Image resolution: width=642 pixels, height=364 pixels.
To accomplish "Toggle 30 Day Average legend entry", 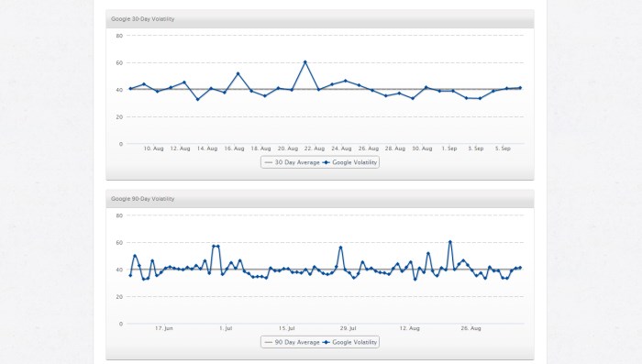I will click(x=292, y=162).
